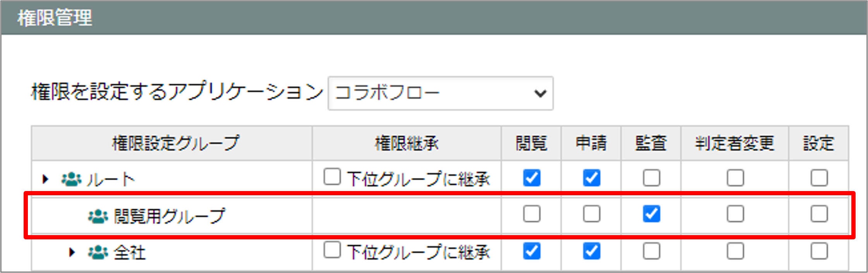Check 閲覧 permission for 閲覧用グループ
The image size is (868, 273).
(x=532, y=214)
